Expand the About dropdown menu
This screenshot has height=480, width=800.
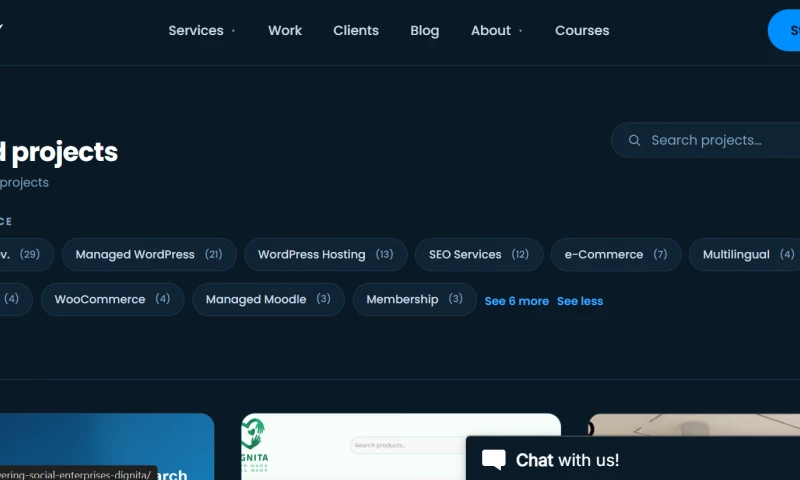tap(496, 31)
